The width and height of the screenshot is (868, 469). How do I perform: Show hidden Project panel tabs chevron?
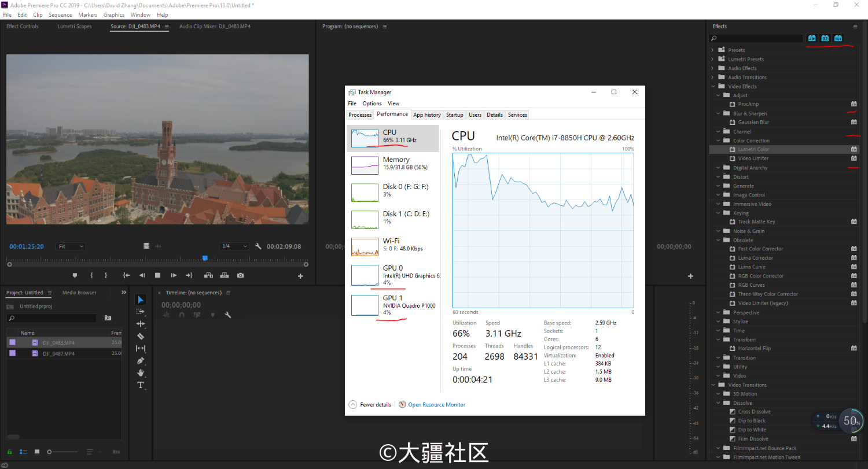(x=123, y=293)
